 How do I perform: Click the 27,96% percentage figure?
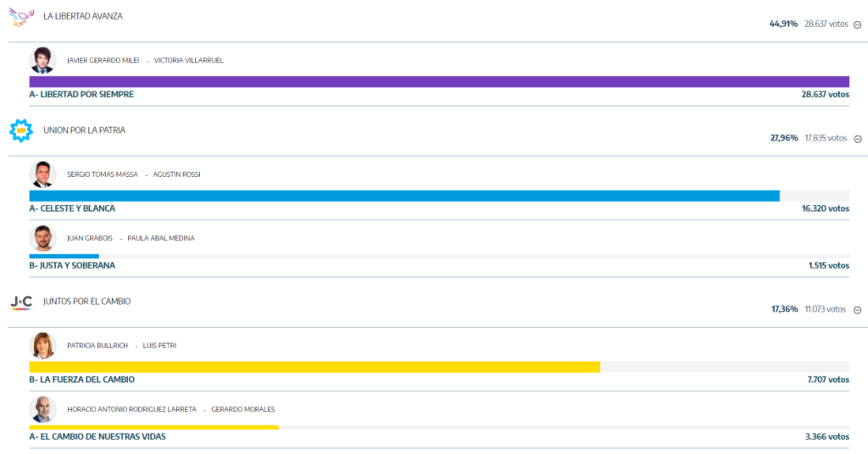click(784, 138)
